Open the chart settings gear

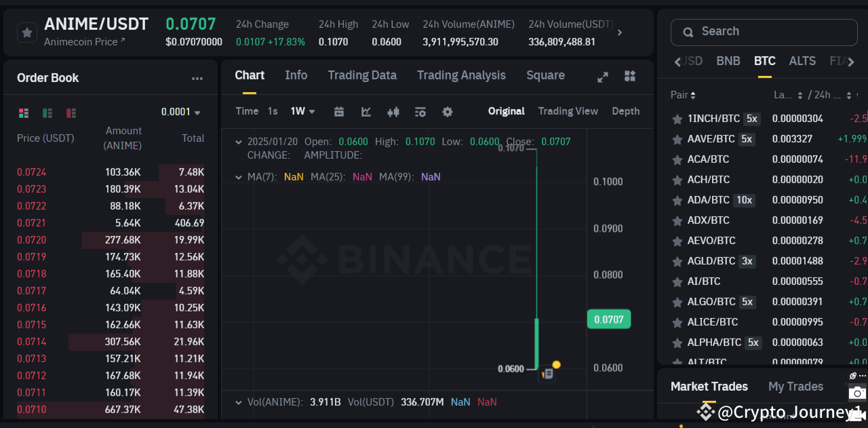coord(448,112)
